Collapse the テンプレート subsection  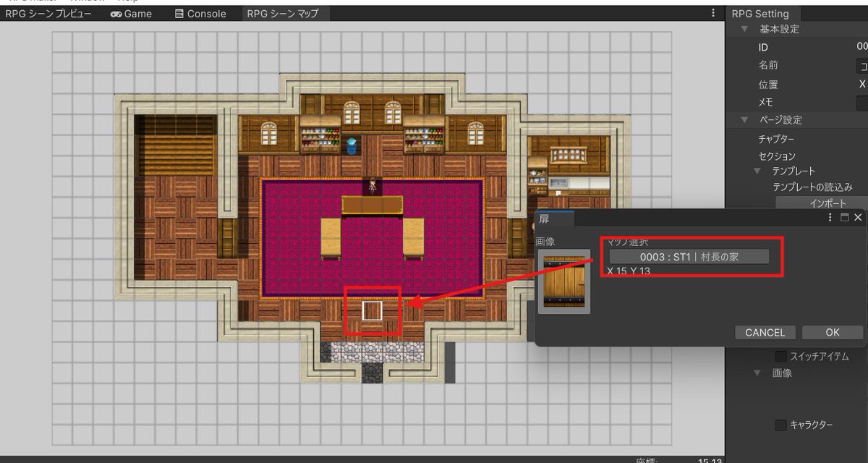[757, 171]
